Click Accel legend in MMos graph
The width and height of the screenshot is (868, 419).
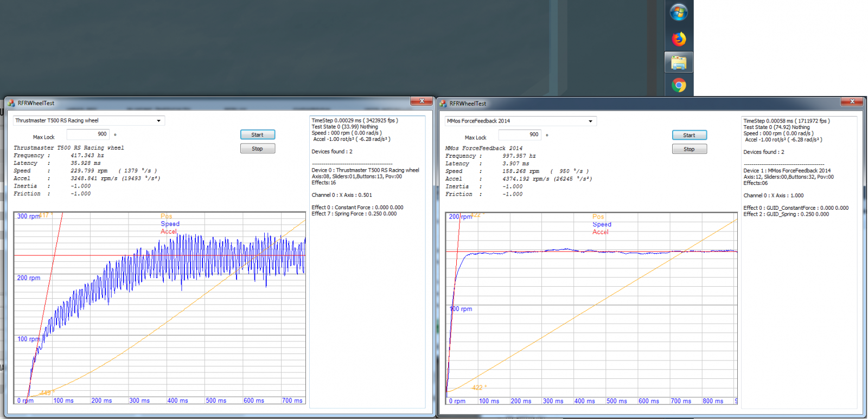601,232
